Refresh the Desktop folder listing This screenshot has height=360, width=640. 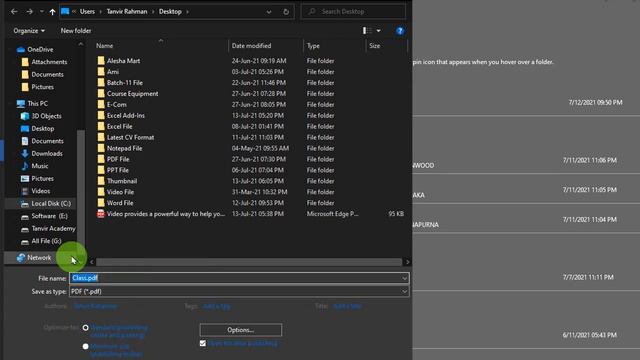[x=286, y=12]
